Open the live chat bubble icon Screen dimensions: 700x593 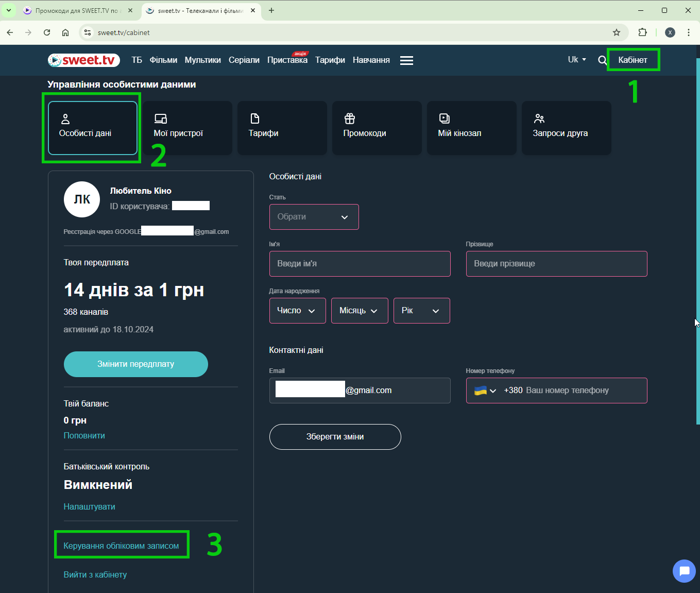pyautogui.click(x=684, y=571)
